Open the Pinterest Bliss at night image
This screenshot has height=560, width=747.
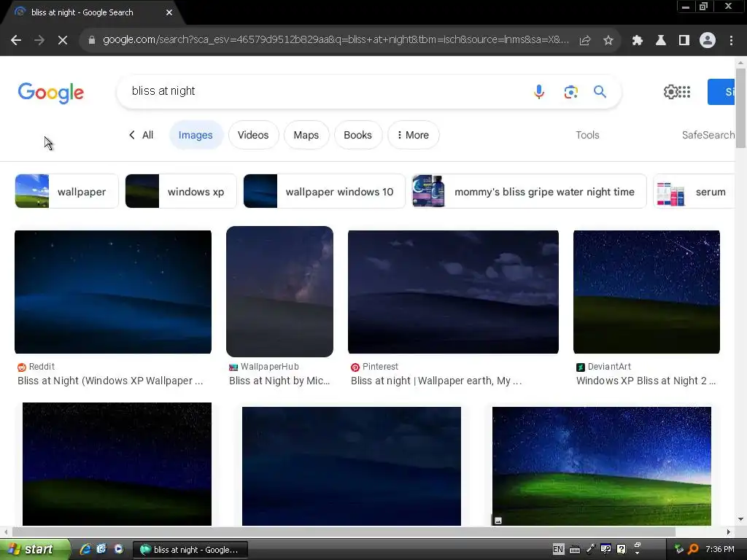tap(453, 292)
